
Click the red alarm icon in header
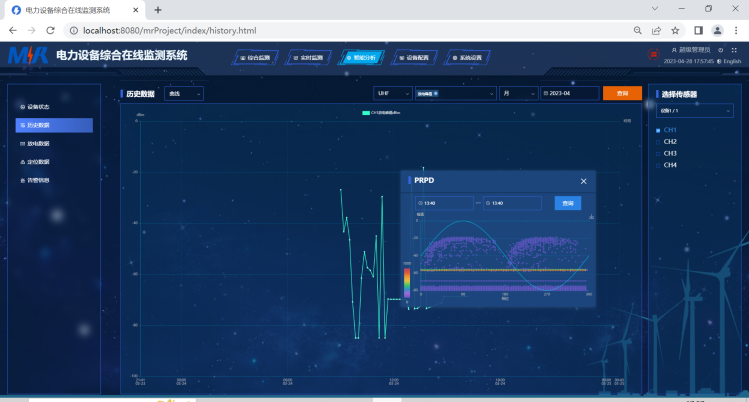654,53
